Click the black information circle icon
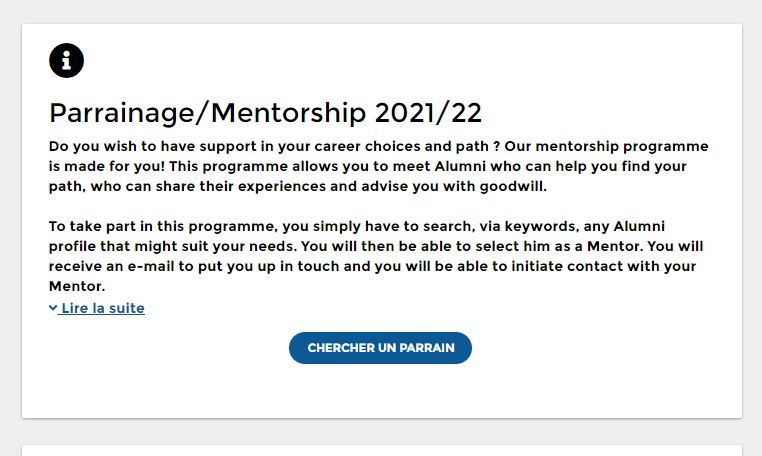Screen dimensions: 762x456 [x=67, y=61]
